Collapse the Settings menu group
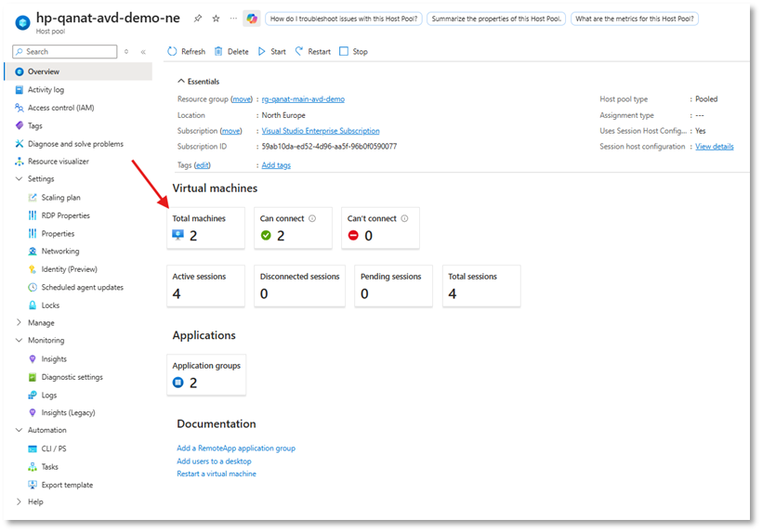762x532 pixels. click(x=19, y=178)
